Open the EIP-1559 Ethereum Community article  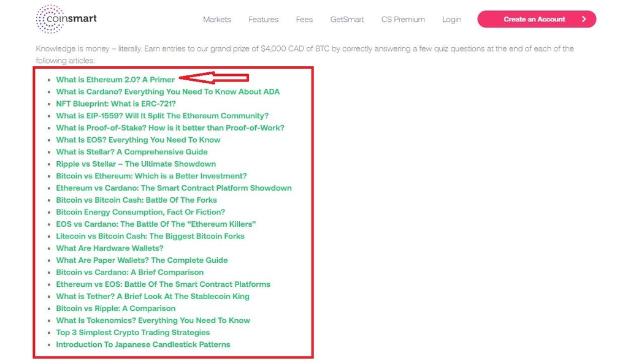pos(162,116)
